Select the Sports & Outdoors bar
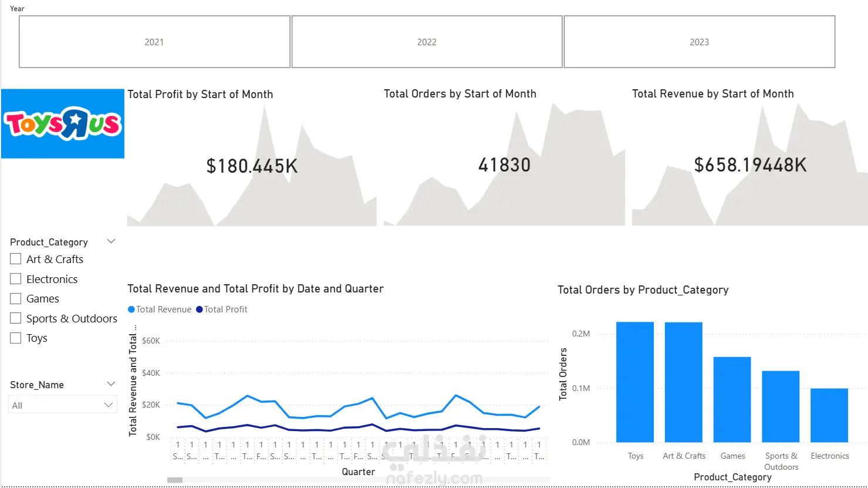Screen dimensions: 868x488 781,406
